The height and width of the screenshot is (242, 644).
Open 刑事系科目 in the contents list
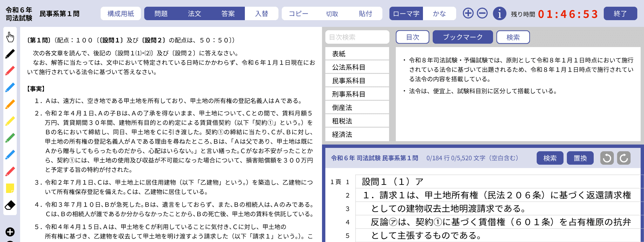coord(357,94)
